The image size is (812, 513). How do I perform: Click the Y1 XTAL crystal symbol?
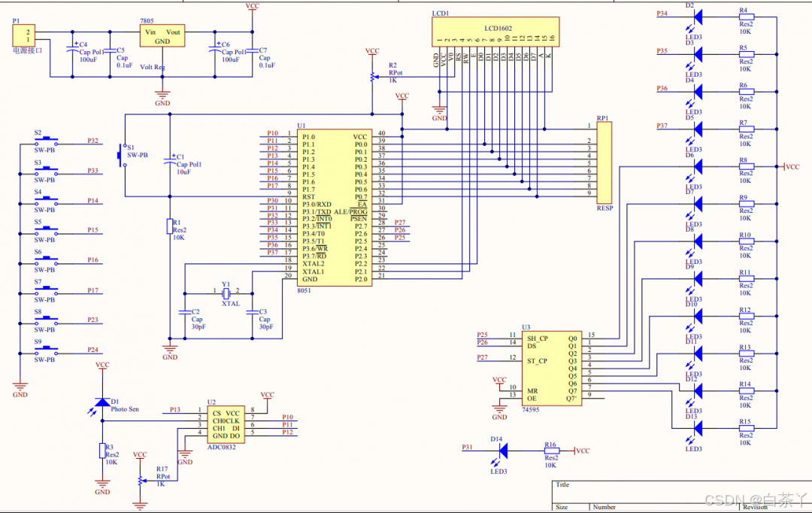[x=226, y=293]
